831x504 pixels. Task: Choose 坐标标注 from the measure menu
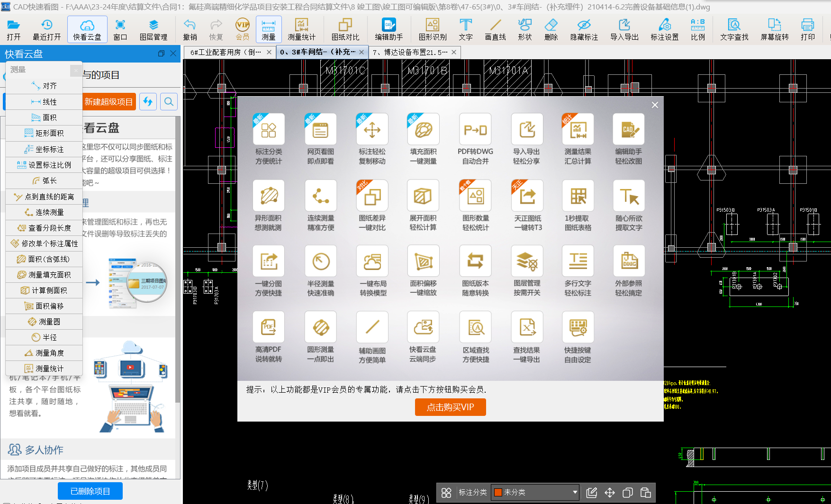tap(44, 149)
